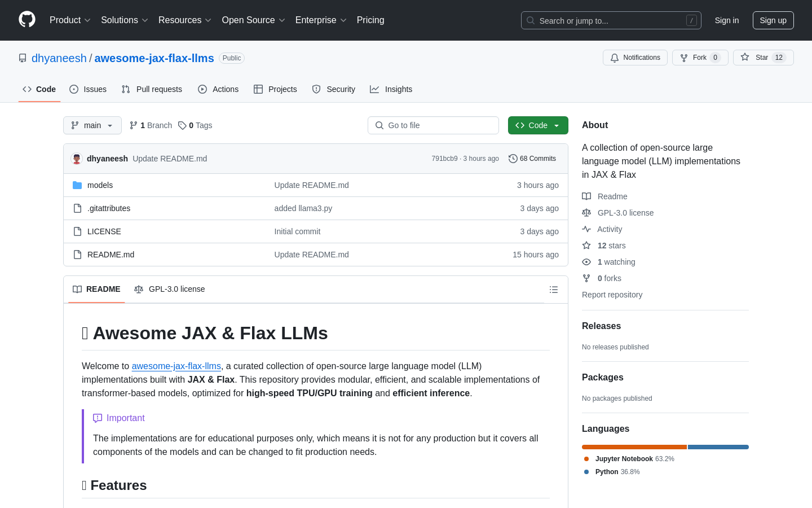Image resolution: width=812 pixels, height=508 pixels.
Task: Click the Python 36.8% language entry
Action: (x=612, y=472)
